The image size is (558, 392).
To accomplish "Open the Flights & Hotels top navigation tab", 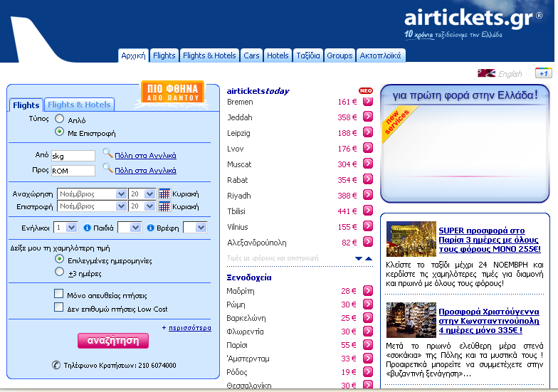I will point(209,55).
